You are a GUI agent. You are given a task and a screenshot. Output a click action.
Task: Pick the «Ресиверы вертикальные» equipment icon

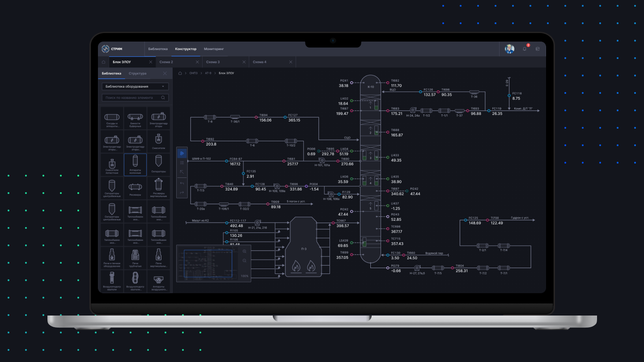point(159,188)
